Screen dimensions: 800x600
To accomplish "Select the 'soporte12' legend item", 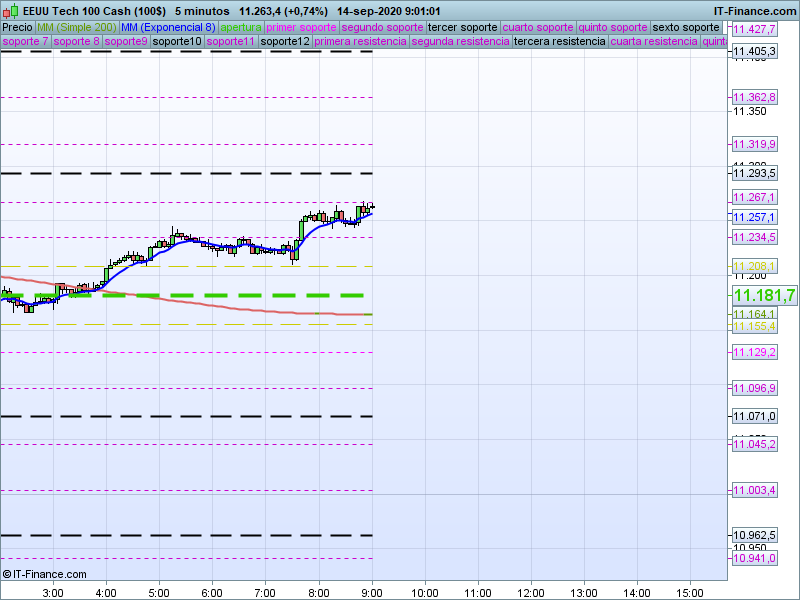I will 284,42.
